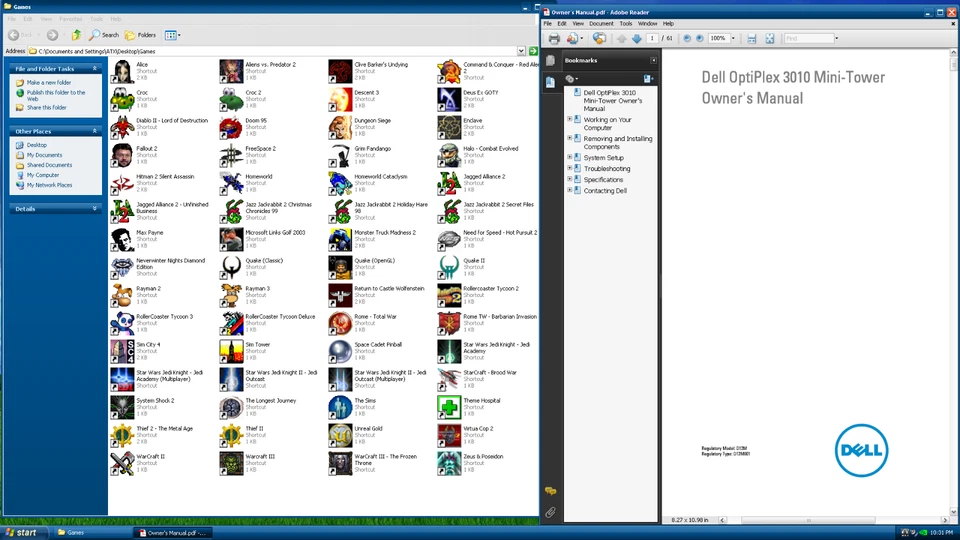Open the zoom percentage dropdown in Reader
Viewport: 960px width, 540px height.
(x=733, y=39)
